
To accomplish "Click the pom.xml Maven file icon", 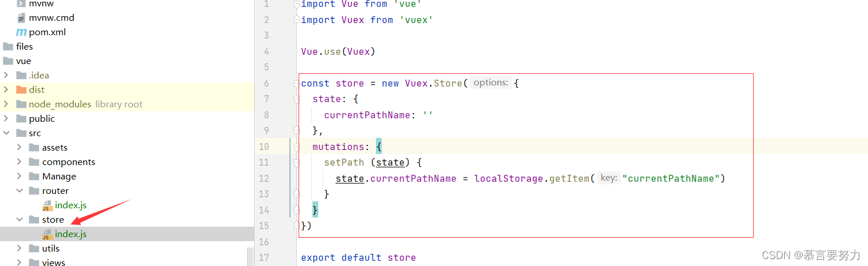I will (21, 32).
